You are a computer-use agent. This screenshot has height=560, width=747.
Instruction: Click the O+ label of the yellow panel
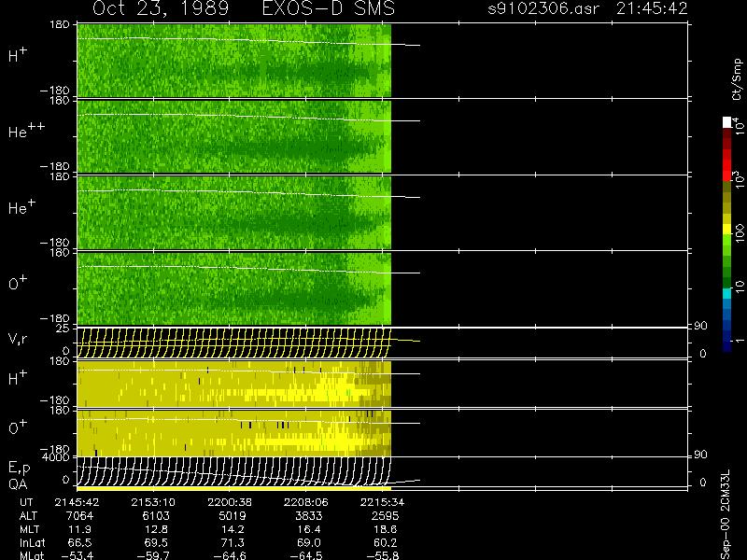pos(18,427)
